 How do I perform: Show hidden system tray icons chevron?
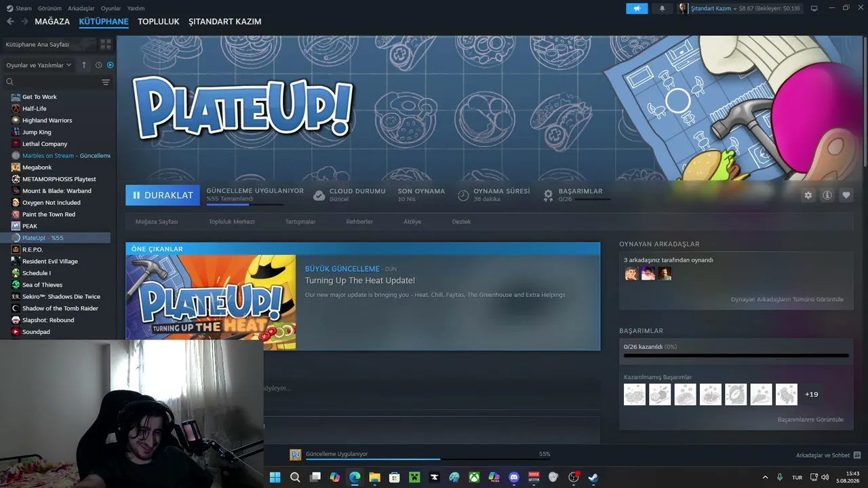click(766, 477)
